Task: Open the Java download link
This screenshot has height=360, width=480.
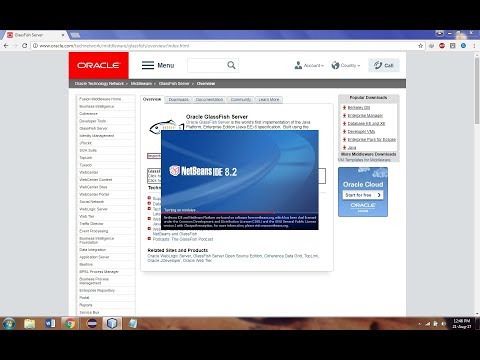Action: click(x=352, y=148)
